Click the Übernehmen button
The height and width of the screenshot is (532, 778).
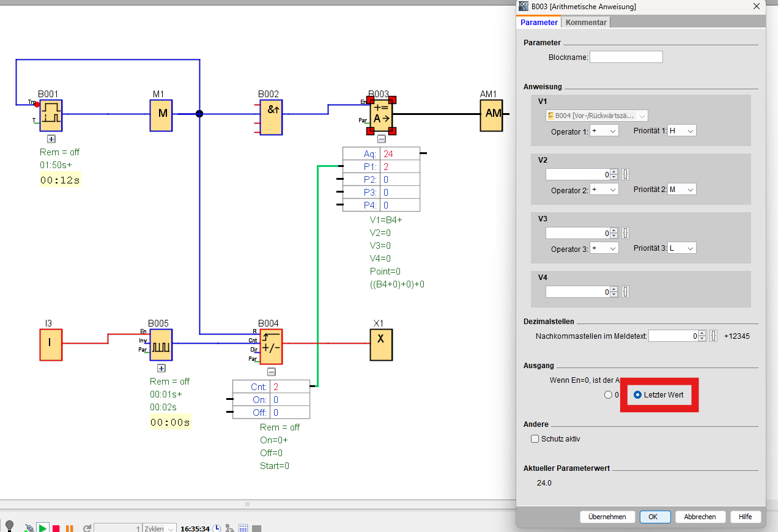click(607, 517)
